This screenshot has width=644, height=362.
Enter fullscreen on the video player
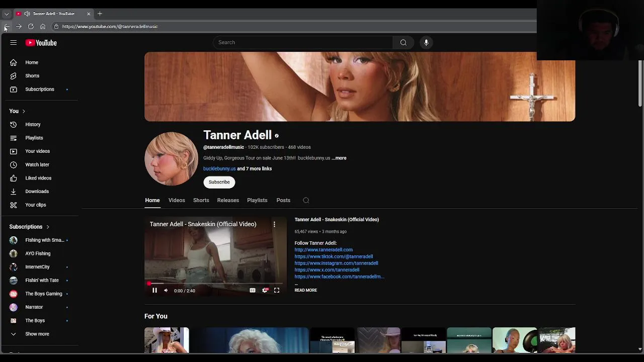tap(277, 291)
